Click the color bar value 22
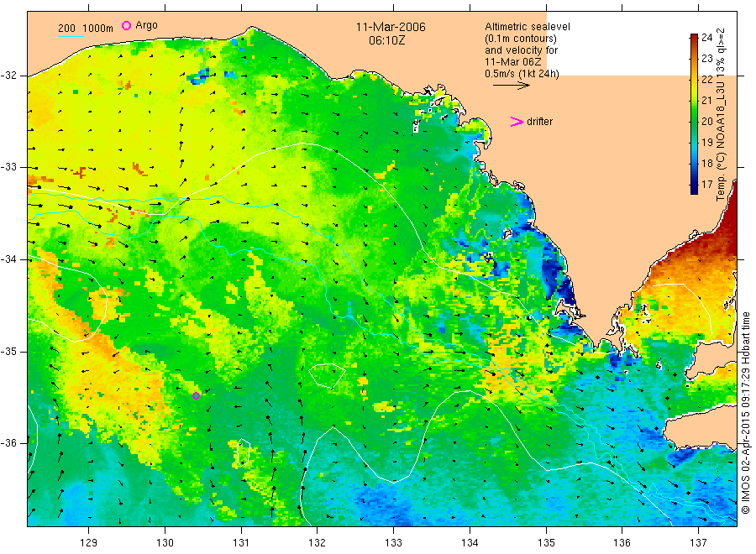The width and height of the screenshot is (756, 554). click(706, 80)
